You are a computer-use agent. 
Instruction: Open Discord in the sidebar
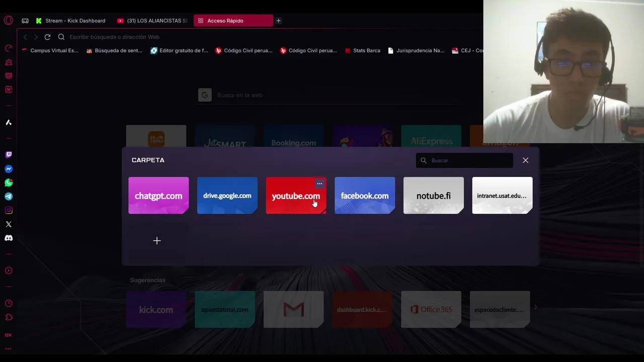9,238
